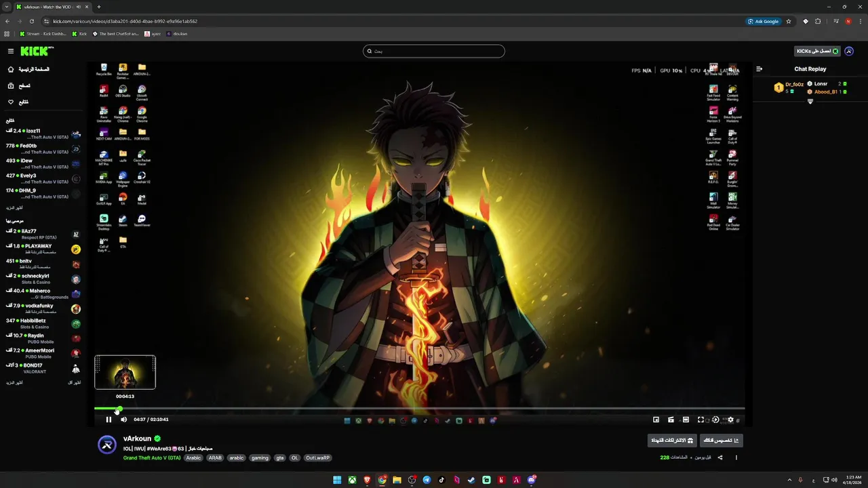This screenshot has height=488, width=868.
Task: Open BOND17 VALORANT channel
Action: tap(43, 368)
